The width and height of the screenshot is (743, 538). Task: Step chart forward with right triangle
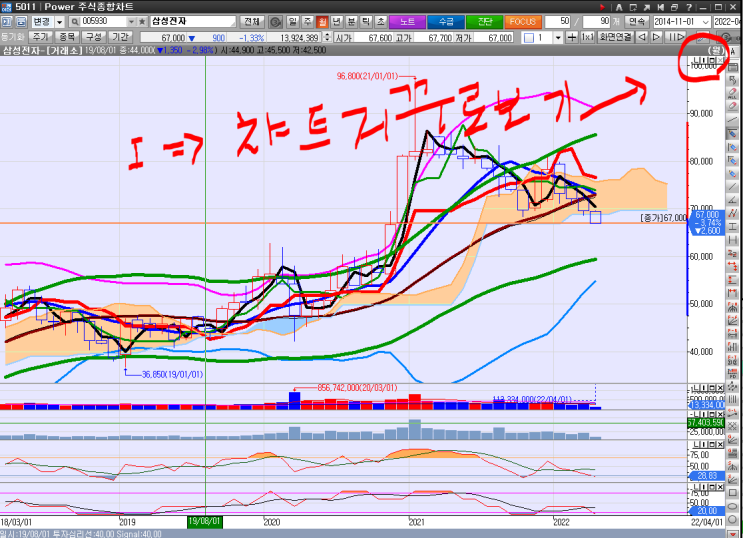coord(657,37)
